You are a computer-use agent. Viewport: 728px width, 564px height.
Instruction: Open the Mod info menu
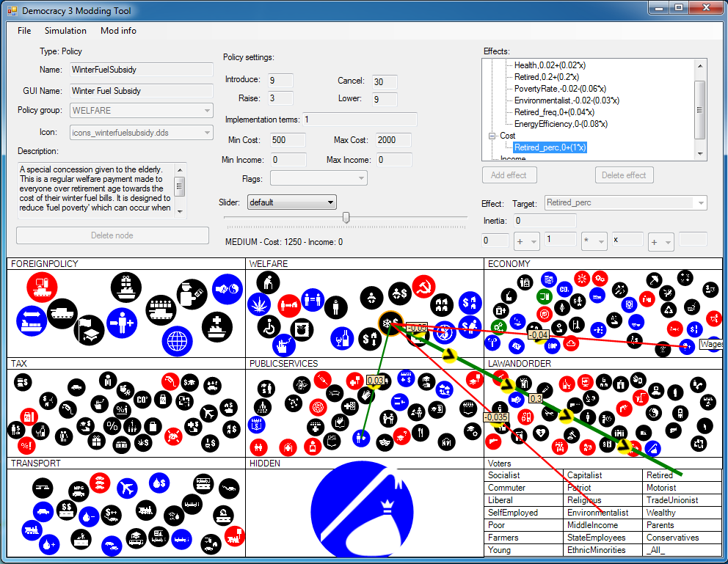pyautogui.click(x=118, y=31)
